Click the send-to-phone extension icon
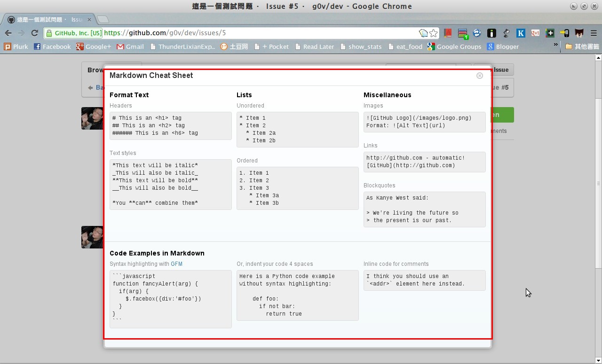The width and height of the screenshot is (602, 364). (564, 33)
